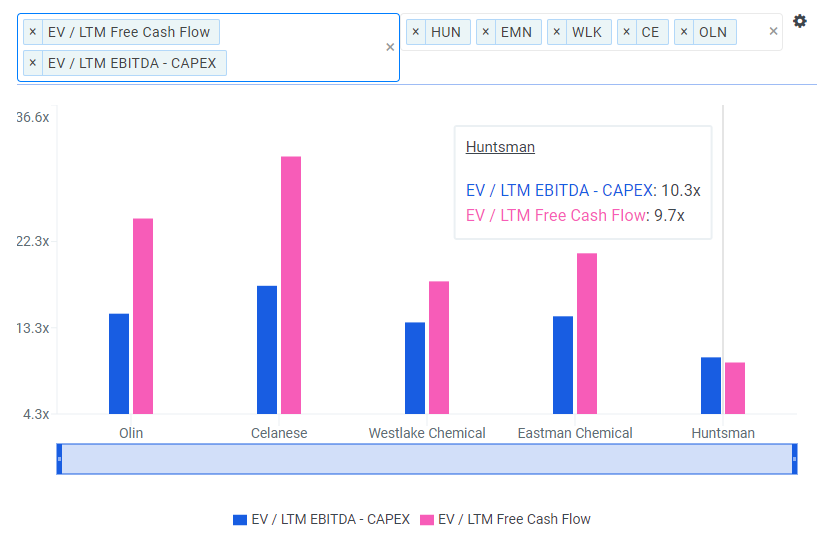This screenshot has height=536, width=825.
Task: Select Celanese pink Free Cash Flow bar
Action: (x=291, y=285)
